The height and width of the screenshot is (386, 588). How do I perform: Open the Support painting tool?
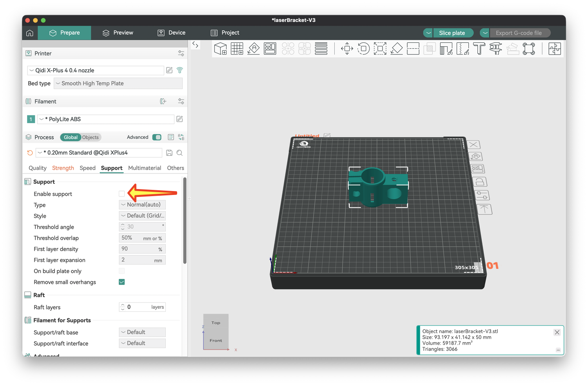(x=446, y=49)
